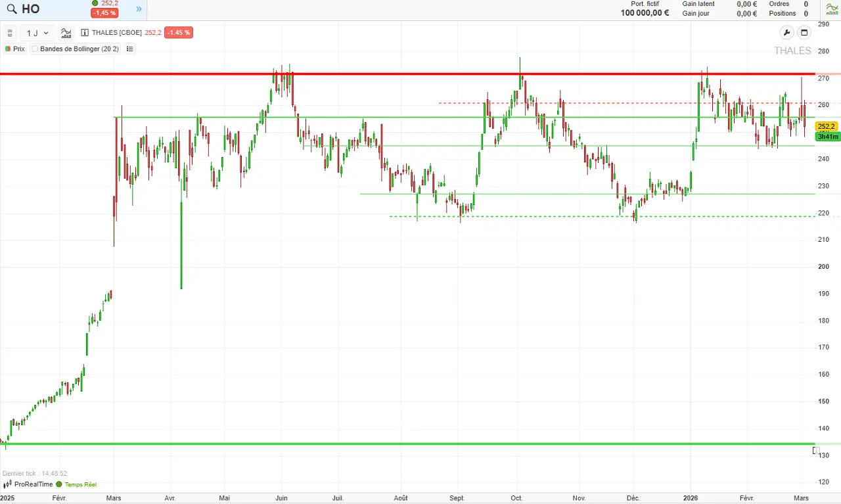Screen dimensions: 841x504
Task: Click the search magnifier icon beside HO
Action: (x=12, y=9)
